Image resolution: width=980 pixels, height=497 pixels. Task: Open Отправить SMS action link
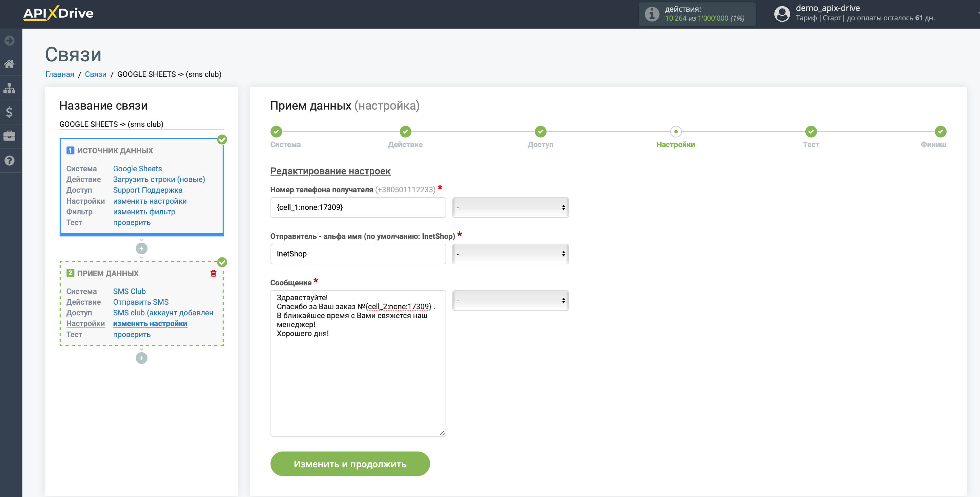pyautogui.click(x=141, y=302)
